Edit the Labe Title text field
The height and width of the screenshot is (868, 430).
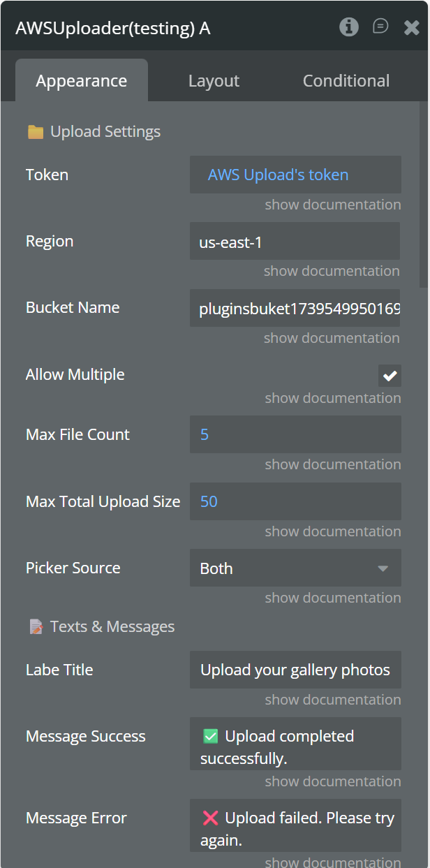[x=295, y=670]
